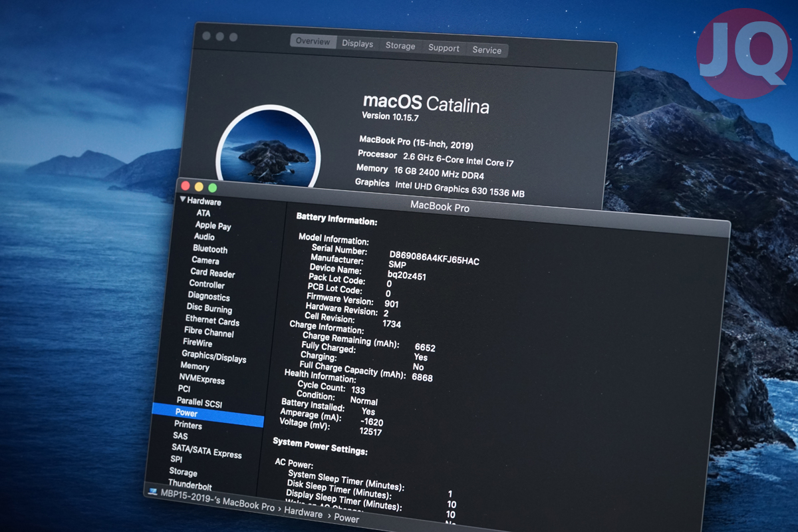Viewport: 798px width, 532px height.
Task: Select Printers in the sidebar
Action: 188,424
